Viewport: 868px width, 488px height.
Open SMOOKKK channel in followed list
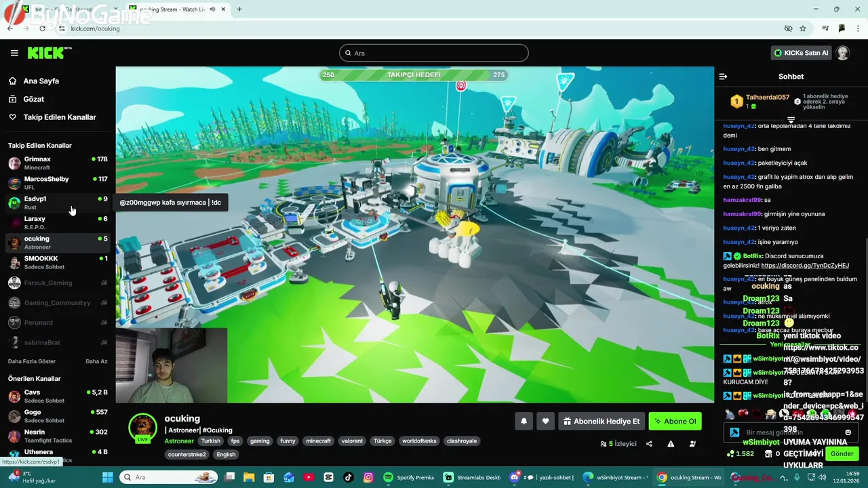pyautogui.click(x=58, y=262)
